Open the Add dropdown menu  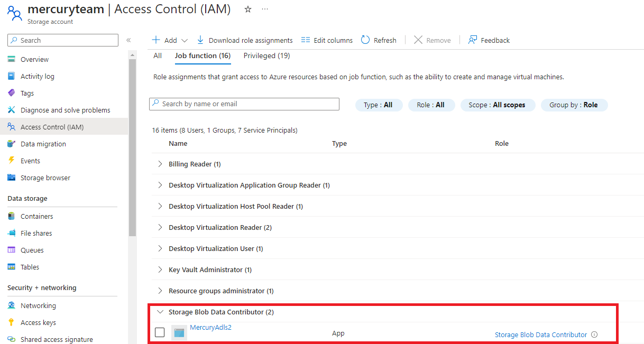[x=170, y=40]
